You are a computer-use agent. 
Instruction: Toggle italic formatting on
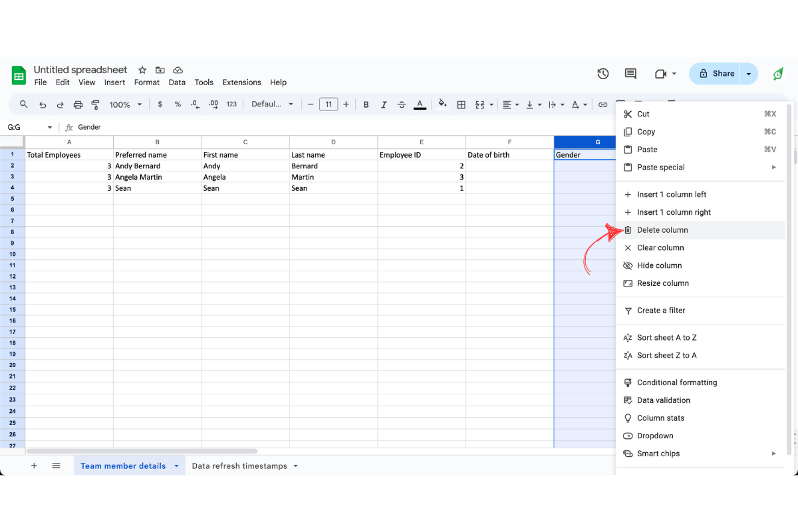(x=384, y=104)
